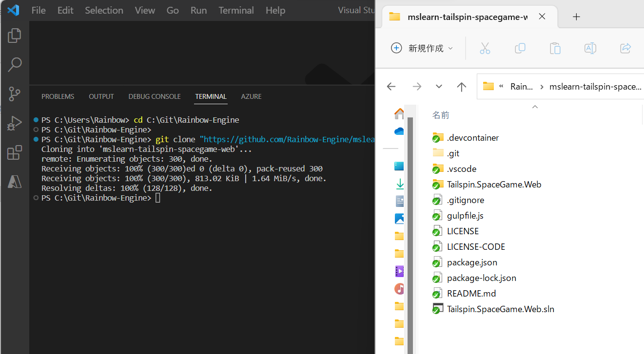Open Videos in File Explorer navigation pane
Viewport: 644px width, 354px height.
click(399, 271)
